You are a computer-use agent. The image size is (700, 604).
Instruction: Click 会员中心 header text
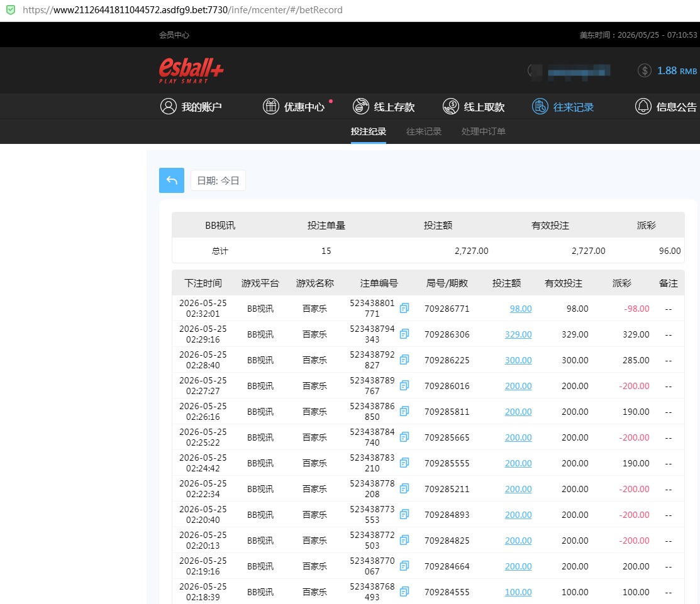click(174, 35)
